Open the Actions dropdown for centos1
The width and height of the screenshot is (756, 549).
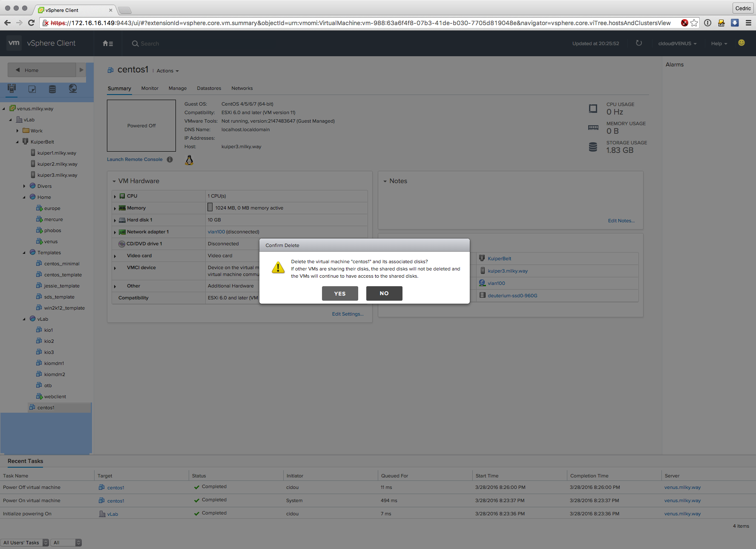167,71
